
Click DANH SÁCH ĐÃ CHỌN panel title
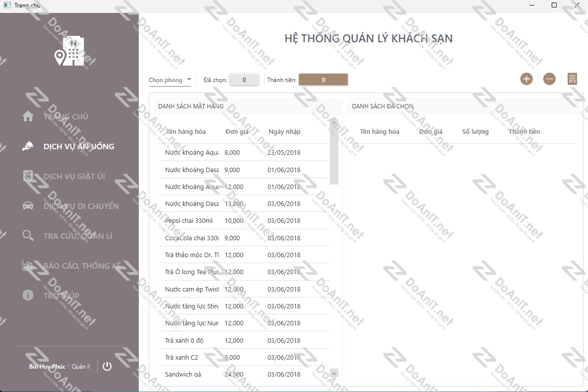coord(383,106)
